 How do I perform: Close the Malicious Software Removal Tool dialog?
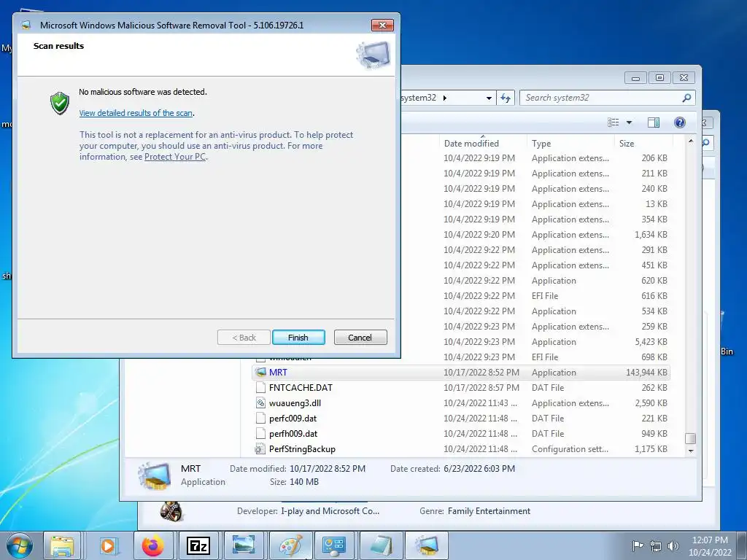tap(382, 26)
